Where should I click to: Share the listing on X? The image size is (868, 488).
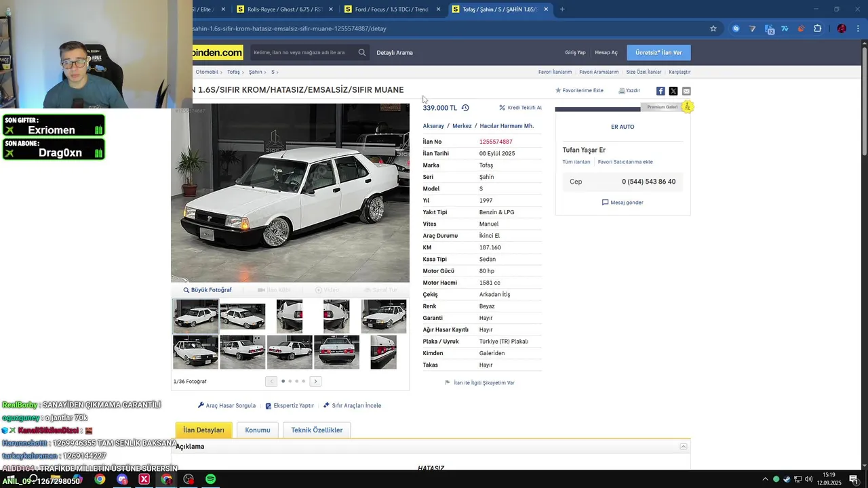tap(673, 91)
